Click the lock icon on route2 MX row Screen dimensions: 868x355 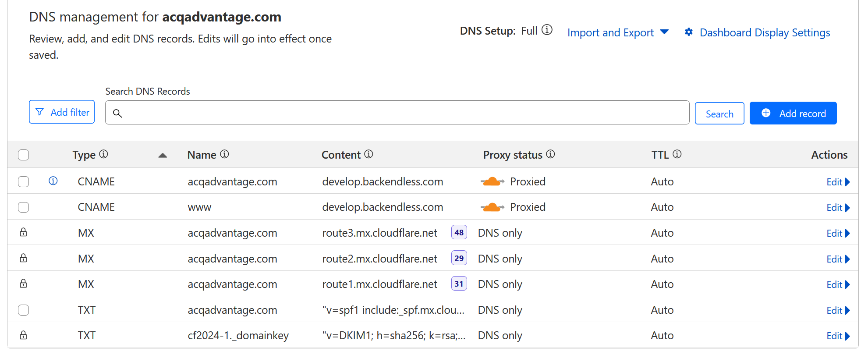23,258
